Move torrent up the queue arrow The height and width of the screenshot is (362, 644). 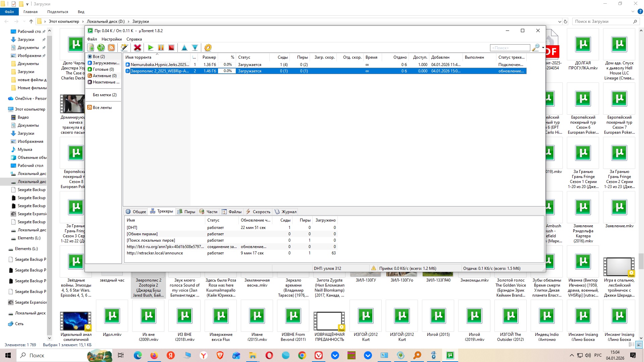pyautogui.click(x=184, y=48)
